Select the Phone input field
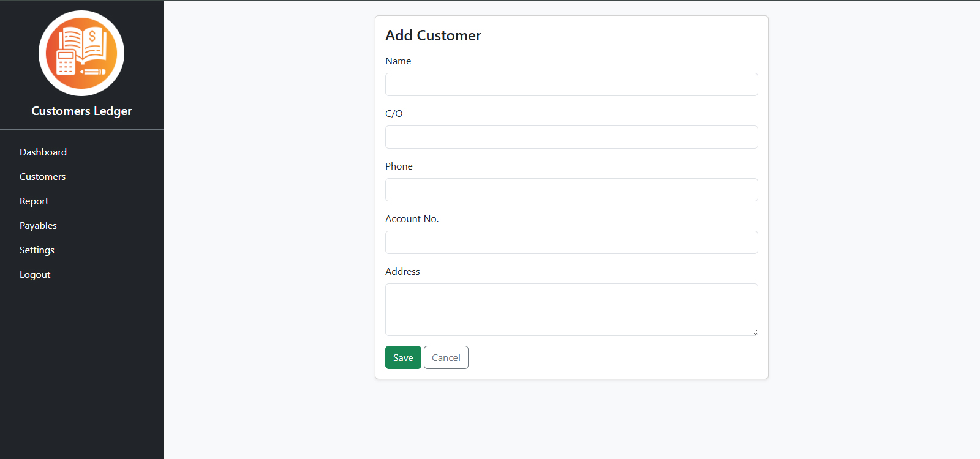The image size is (980, 459). pyautogui.click(x=571, y=190)
